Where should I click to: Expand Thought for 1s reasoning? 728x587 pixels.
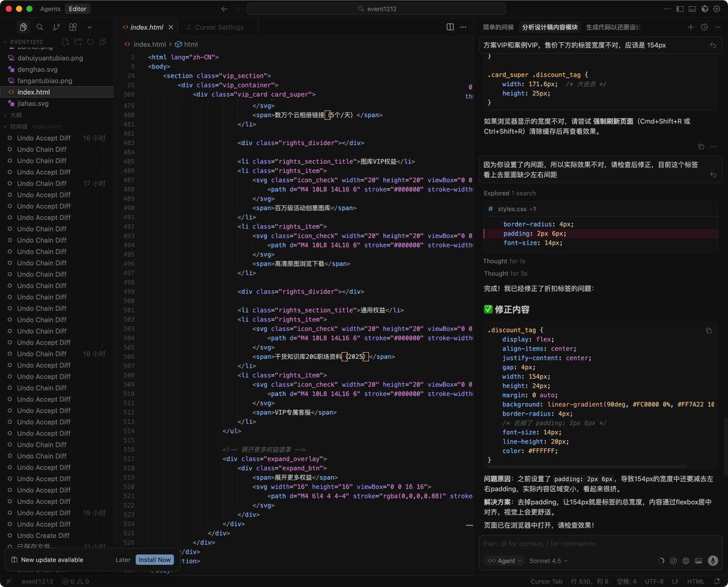505,261
